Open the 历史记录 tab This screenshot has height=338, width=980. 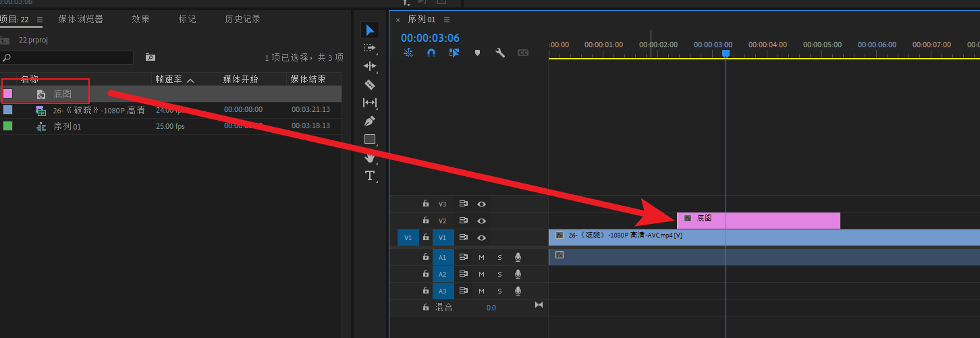tap(242, 20)
